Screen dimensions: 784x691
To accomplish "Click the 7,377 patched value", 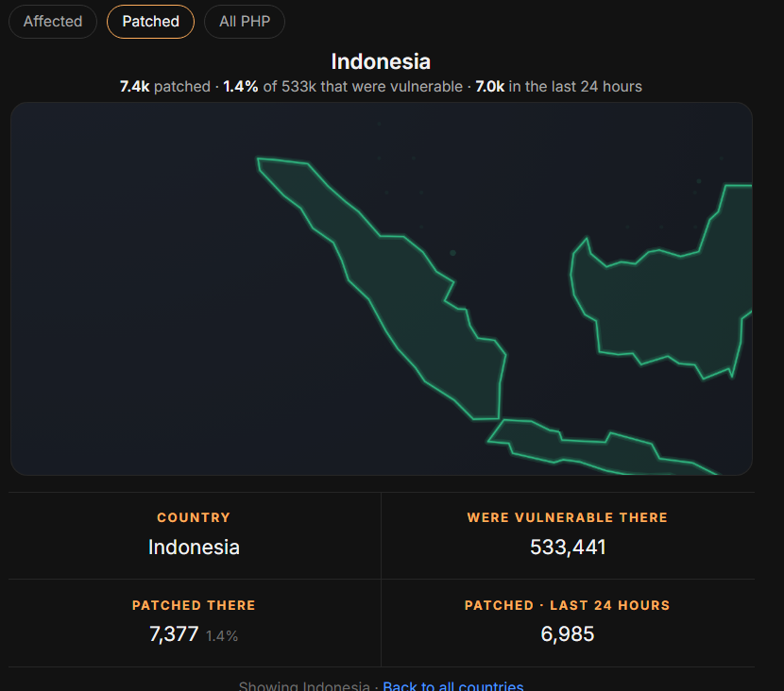I will [x=174, y=634].
